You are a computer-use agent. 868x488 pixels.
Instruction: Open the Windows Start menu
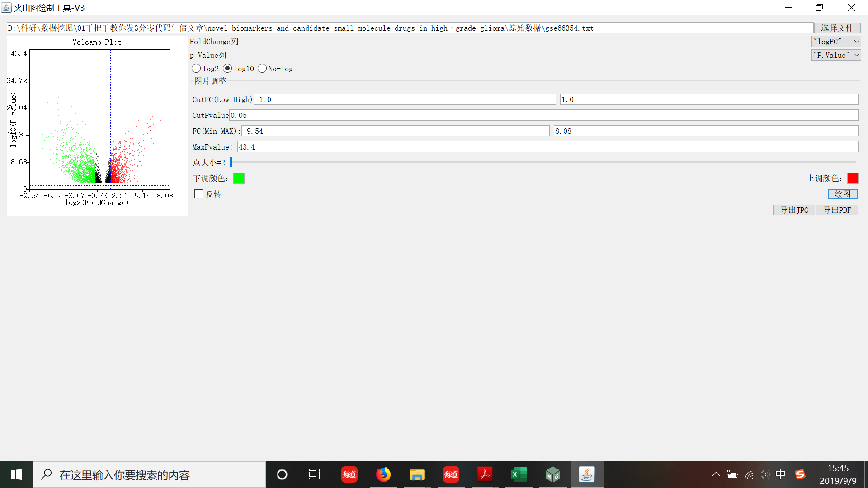16,474
